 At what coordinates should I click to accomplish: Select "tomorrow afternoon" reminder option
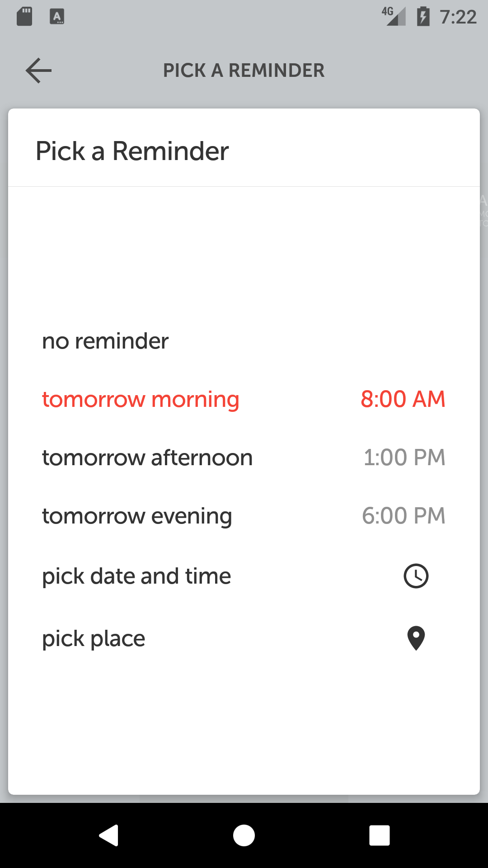[147, 458]
